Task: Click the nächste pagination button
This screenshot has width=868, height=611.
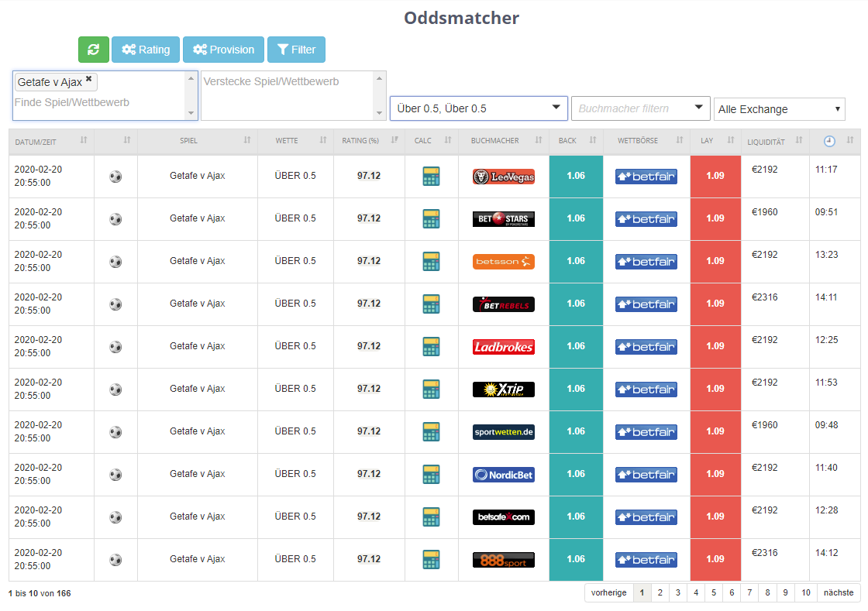Action: click(839, 592)
